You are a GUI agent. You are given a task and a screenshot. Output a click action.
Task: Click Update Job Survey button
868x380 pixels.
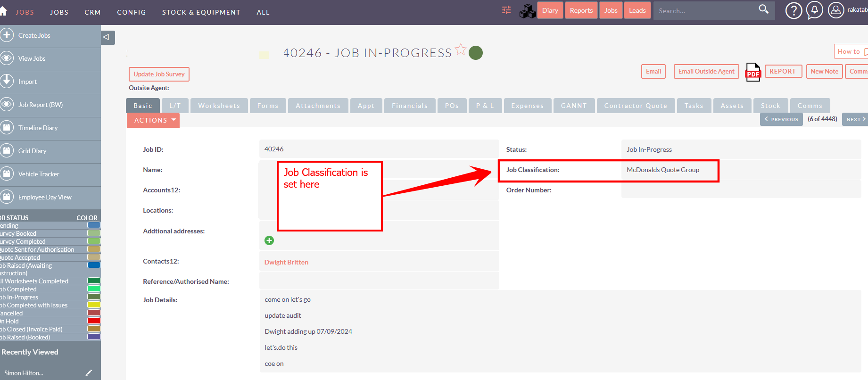[x=159, y=74]
